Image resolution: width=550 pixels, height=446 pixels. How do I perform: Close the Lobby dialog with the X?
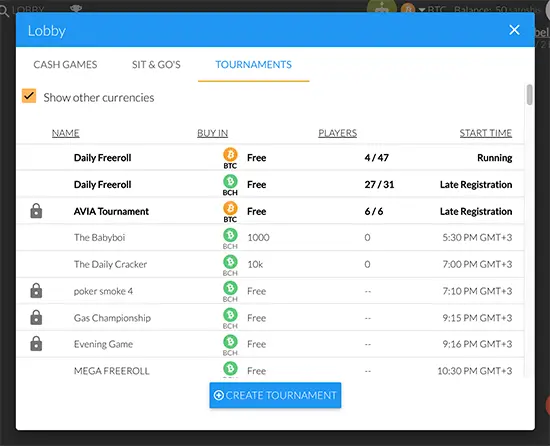514,30
